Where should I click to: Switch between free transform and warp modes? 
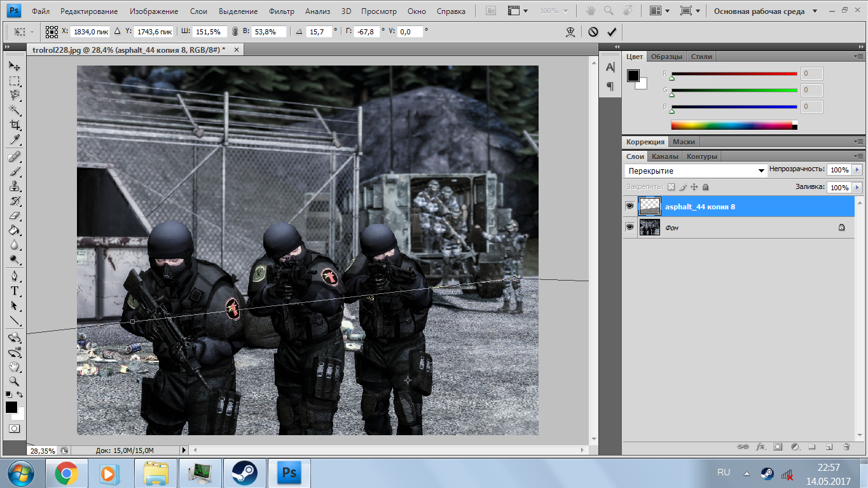571,32
